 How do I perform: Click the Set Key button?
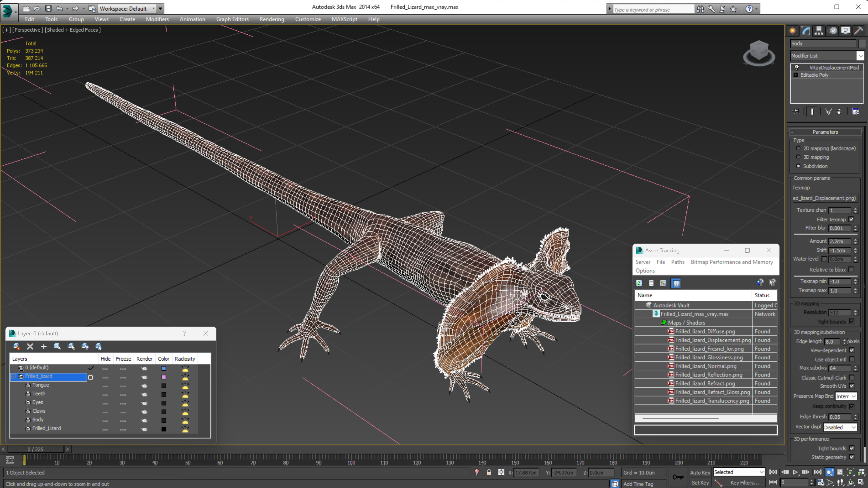pyautogui.click(x=700, y=483)
